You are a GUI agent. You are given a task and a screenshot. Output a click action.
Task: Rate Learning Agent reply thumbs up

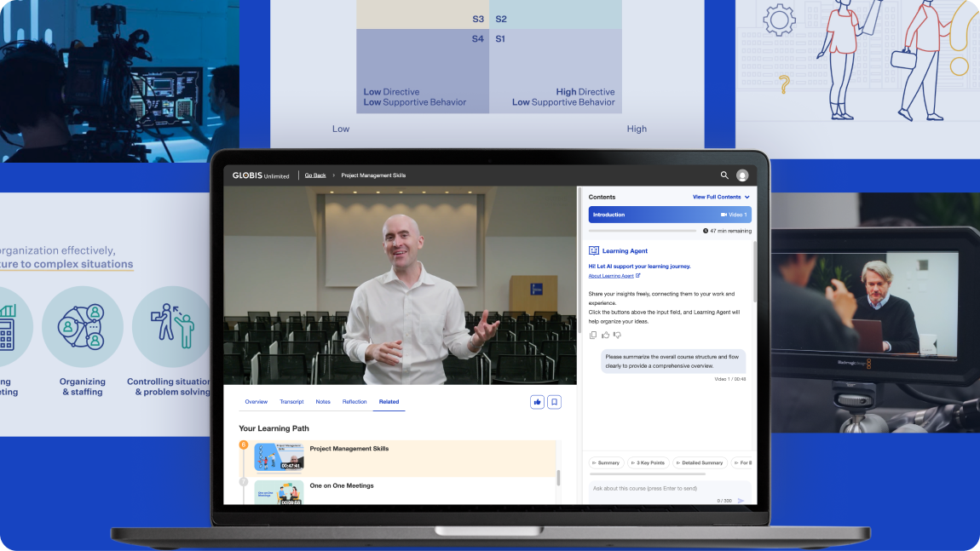[x=605, y=336]
